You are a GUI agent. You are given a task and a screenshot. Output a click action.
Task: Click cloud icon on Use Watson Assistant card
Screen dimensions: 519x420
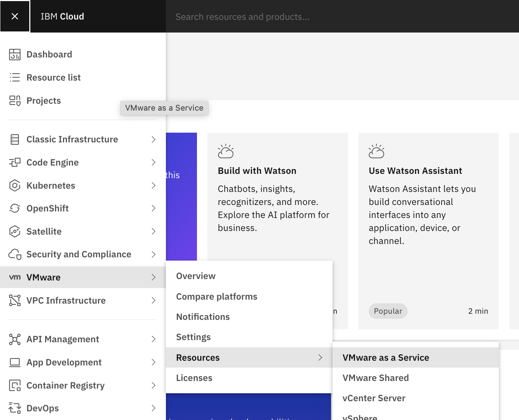tap(377, 151)
